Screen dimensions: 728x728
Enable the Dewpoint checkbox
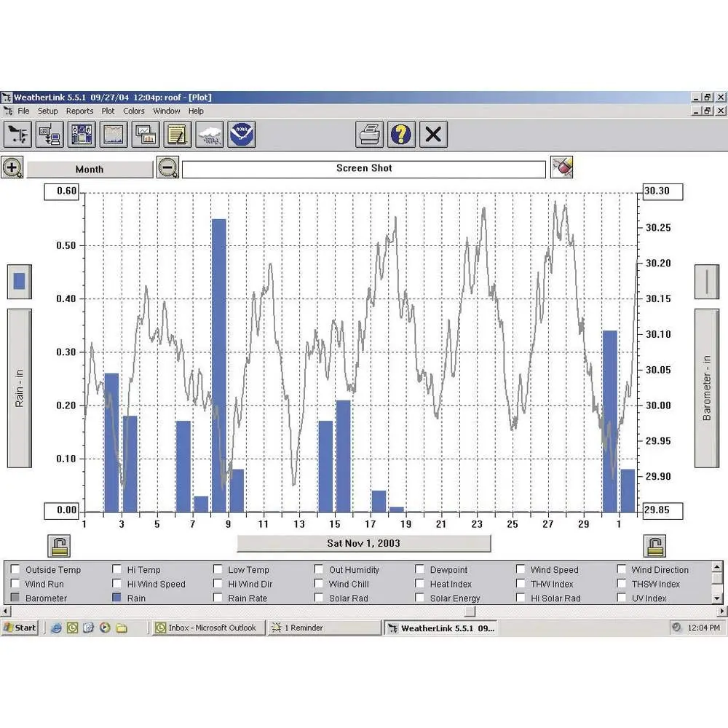(x=419, y=569)
